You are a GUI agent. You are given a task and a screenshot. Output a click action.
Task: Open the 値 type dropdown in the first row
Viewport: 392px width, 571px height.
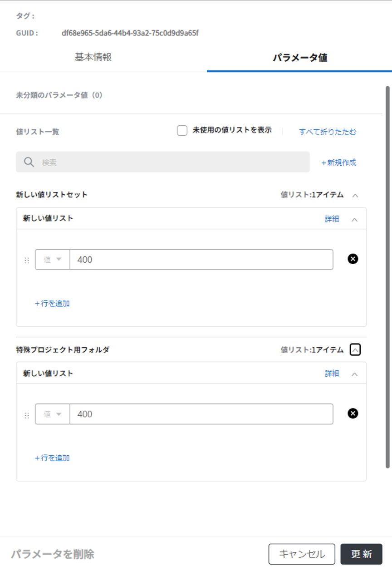tap(53, 260)
